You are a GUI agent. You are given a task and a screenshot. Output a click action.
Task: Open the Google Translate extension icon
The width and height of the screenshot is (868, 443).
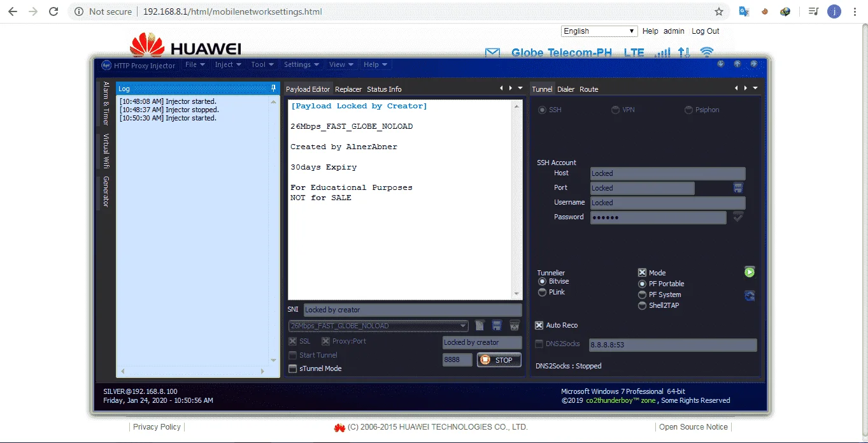tap(743, 11)
